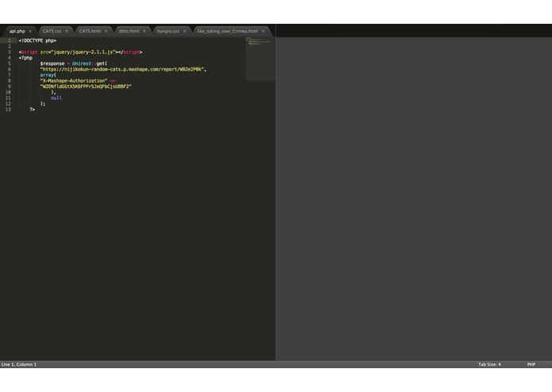Close the CATS.html tab
Viewport: 552px width, 392px height.
click(x=106, y=31)
